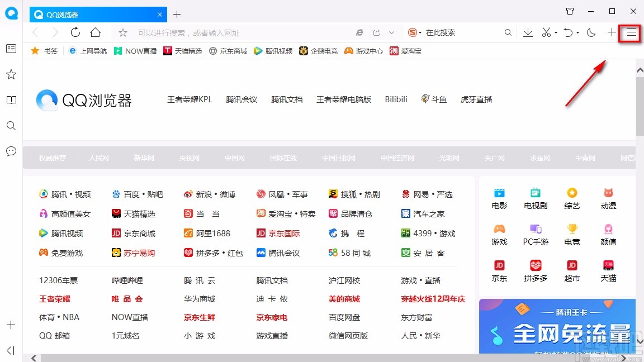Open Bilibili from the quick links
This screenshot has width=644, height=362.
pos(396,99)
